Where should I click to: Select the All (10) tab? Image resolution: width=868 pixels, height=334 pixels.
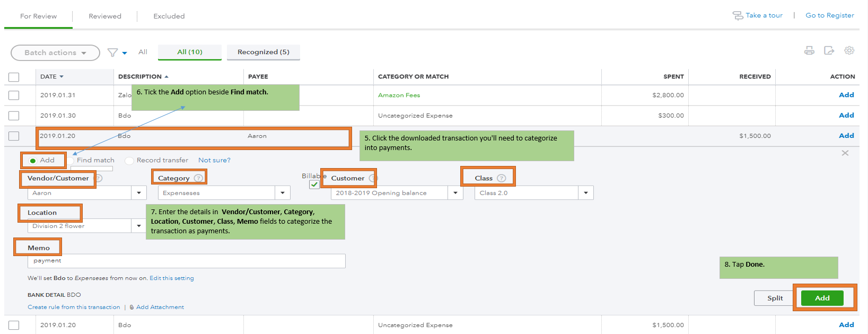coord(190,52)
